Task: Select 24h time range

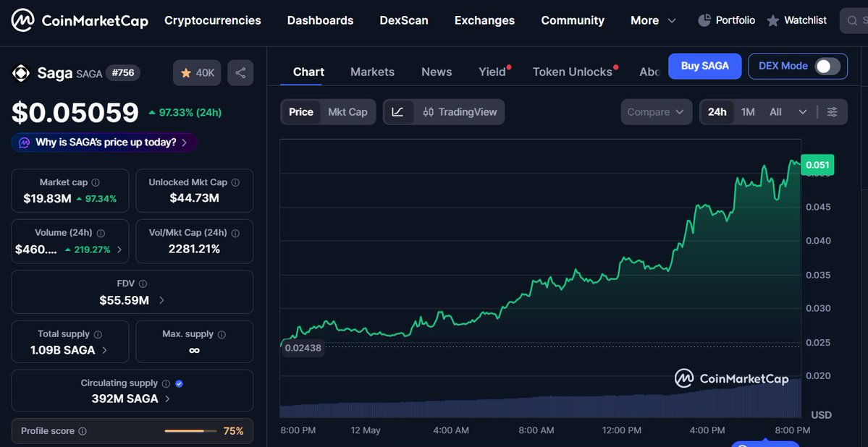Action: (x=717, y=111)
